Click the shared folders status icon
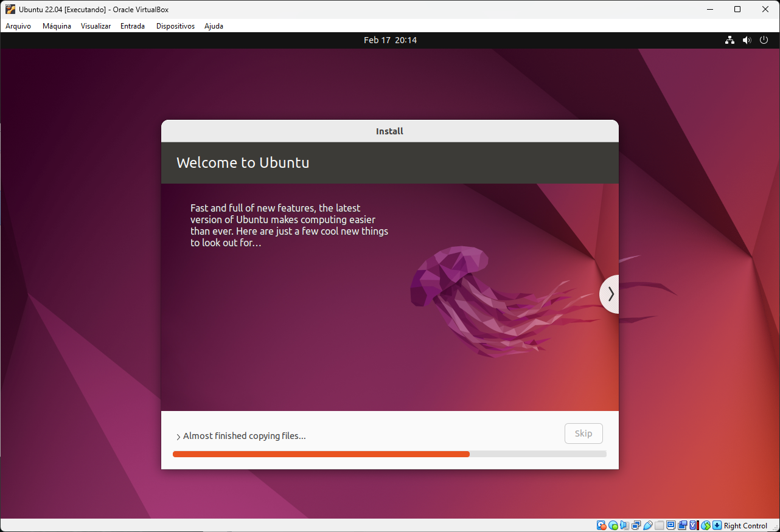 click(x=659, y=525)
